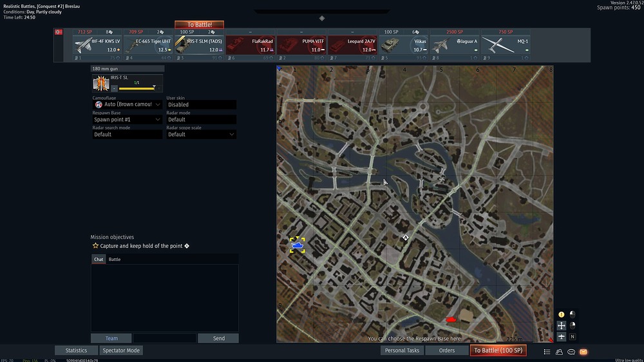
Task: Click the Send chat button
Action: pyautogui.click(x=218, y=338)
